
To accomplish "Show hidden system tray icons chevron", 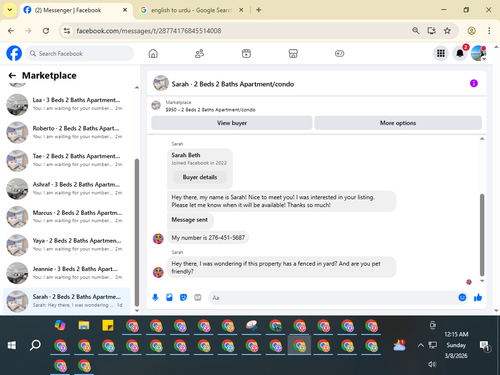I will point(421,345).
